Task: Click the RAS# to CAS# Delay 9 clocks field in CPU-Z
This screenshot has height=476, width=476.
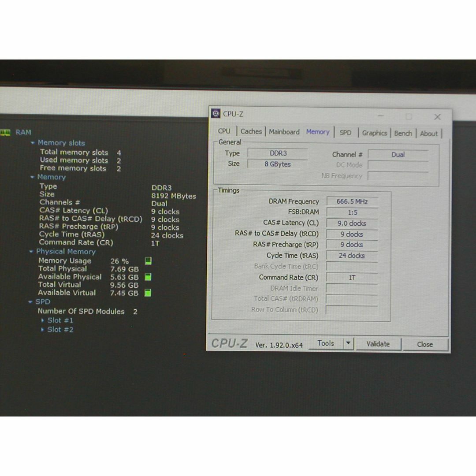Action: click(352, 234)
